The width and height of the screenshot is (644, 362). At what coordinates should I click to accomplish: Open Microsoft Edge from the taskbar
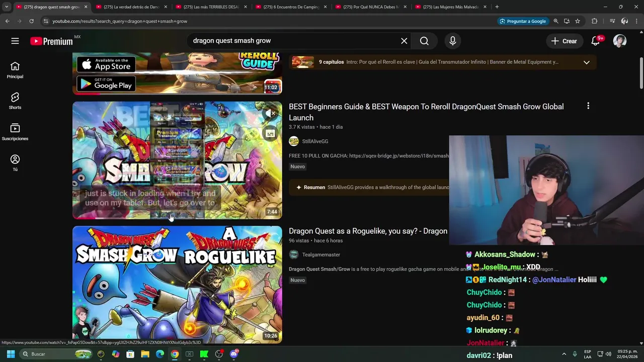click(x=160, y=354)
